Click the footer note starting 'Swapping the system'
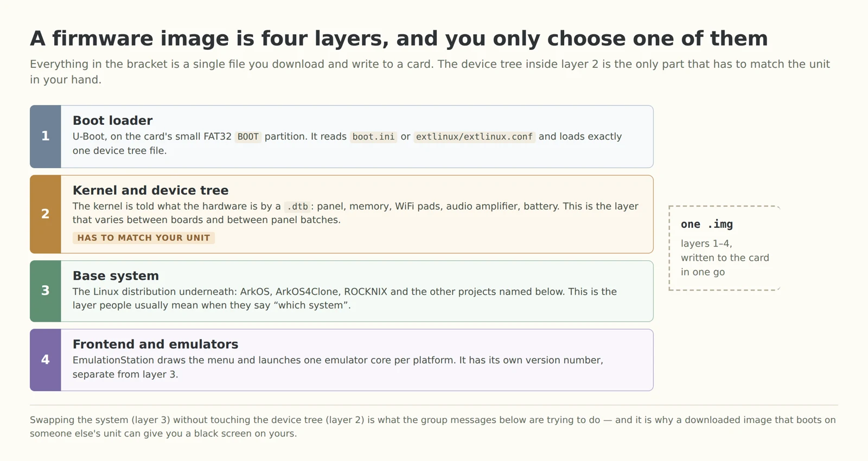Image resolution: width=868 pixels, height=461 pixels. pos(432,426)
